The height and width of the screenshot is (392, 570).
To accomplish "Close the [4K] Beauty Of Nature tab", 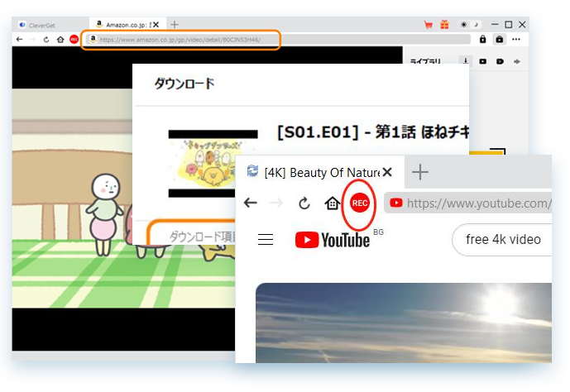I will (x=387, y=172).
